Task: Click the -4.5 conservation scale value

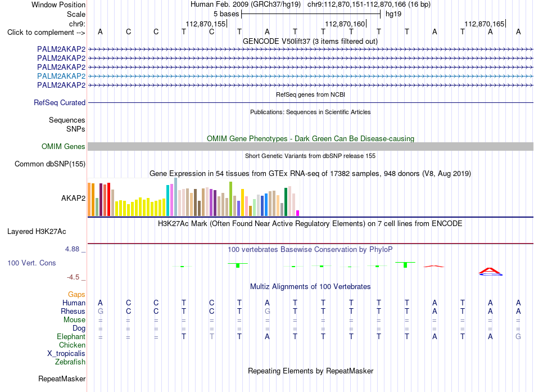Action: pos(73,277)
